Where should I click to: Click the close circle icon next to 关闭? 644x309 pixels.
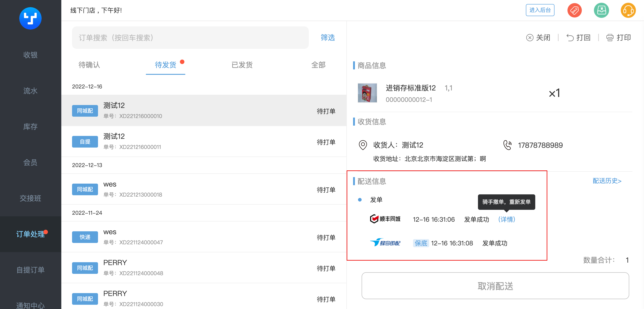point(529,38)
